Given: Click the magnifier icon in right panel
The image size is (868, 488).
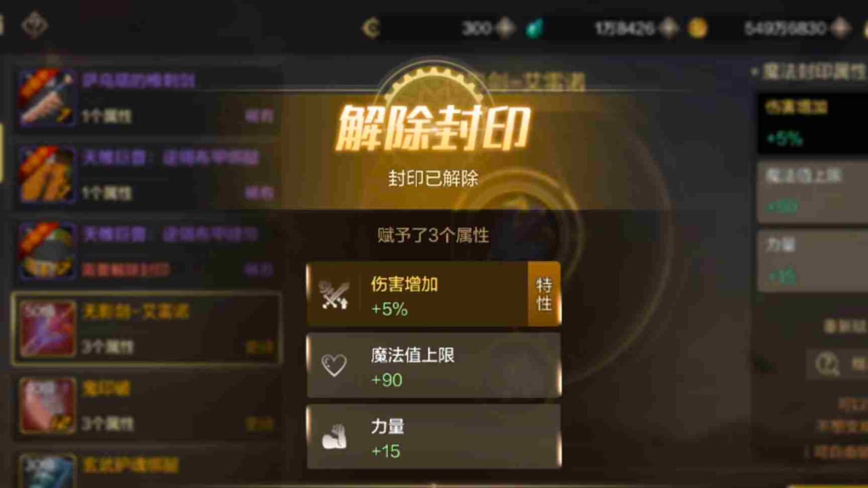Looking at the screenshot, I should pyautogui.click(x=827, y=365).
